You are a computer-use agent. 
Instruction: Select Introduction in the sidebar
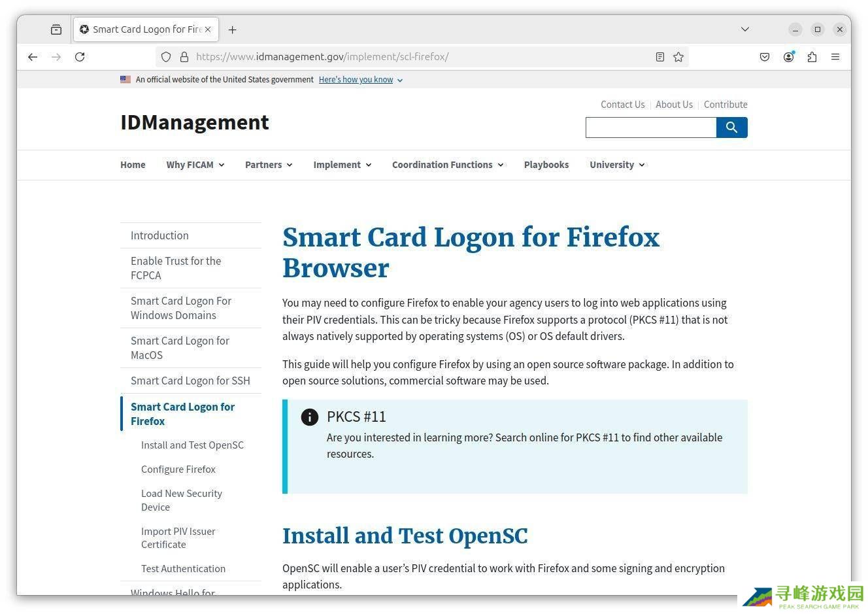[191, 235]
